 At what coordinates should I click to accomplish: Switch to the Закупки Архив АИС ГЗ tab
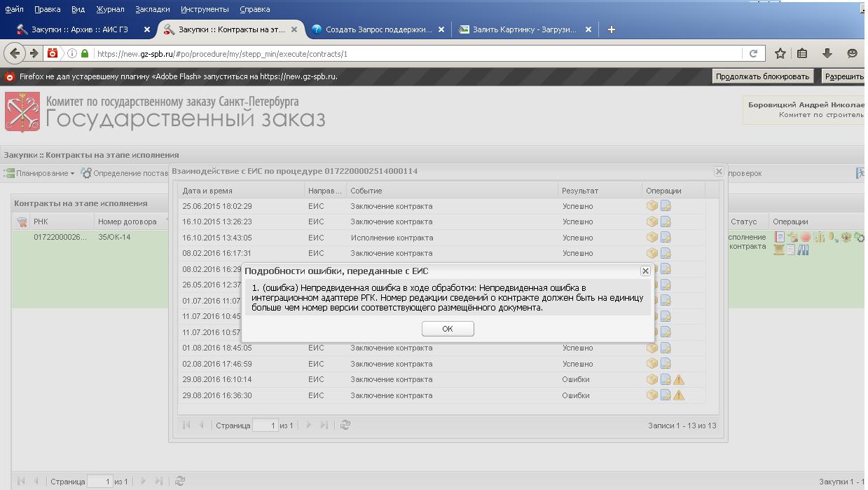pyautogui.click(x=77, y=29)
